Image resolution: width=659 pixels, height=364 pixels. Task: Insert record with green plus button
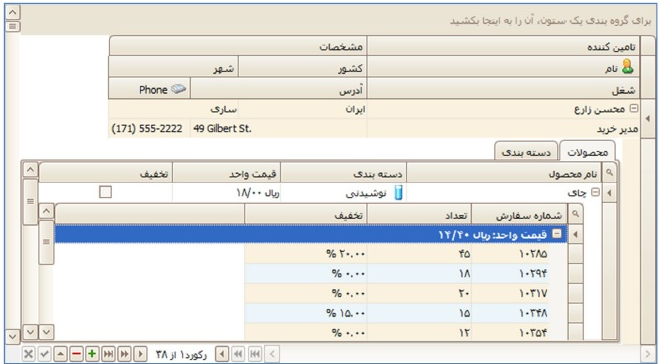92,354
